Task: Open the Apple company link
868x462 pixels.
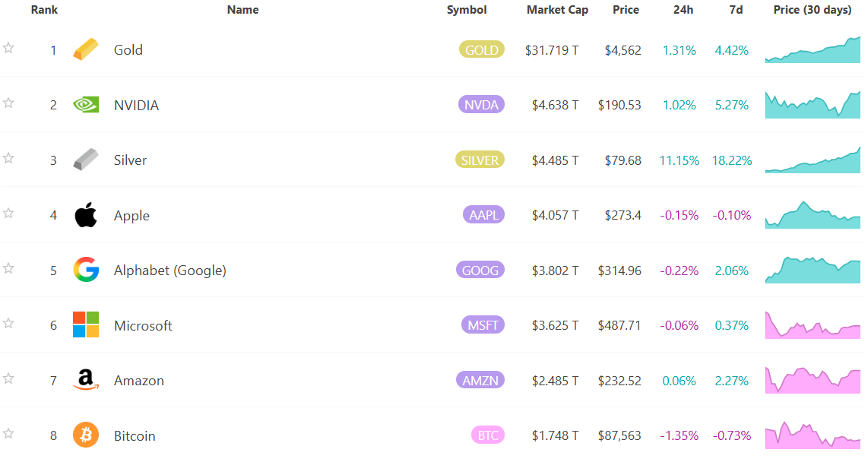Action: coord(131,215)
